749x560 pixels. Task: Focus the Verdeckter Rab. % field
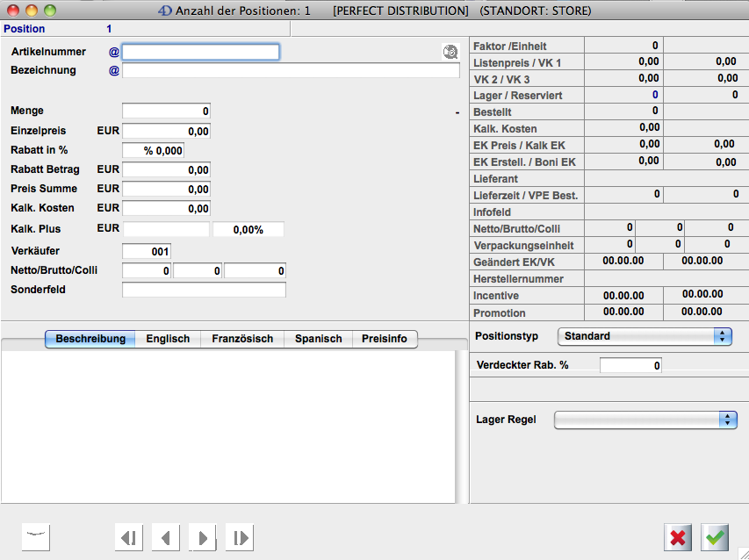tap(630, 365)
